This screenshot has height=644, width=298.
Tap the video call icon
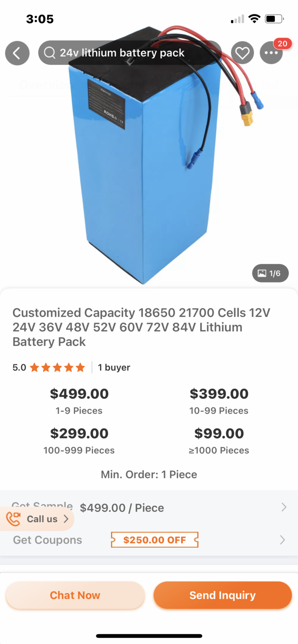[14, 519]
